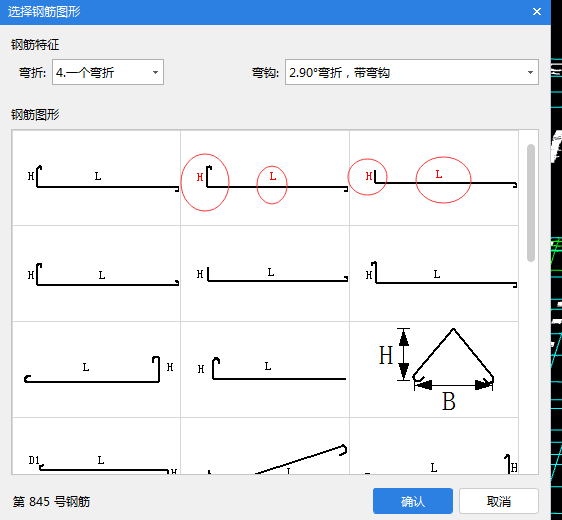Select third-row middle shape without right hook
This screenshot has height=520, width=562.
265,369
